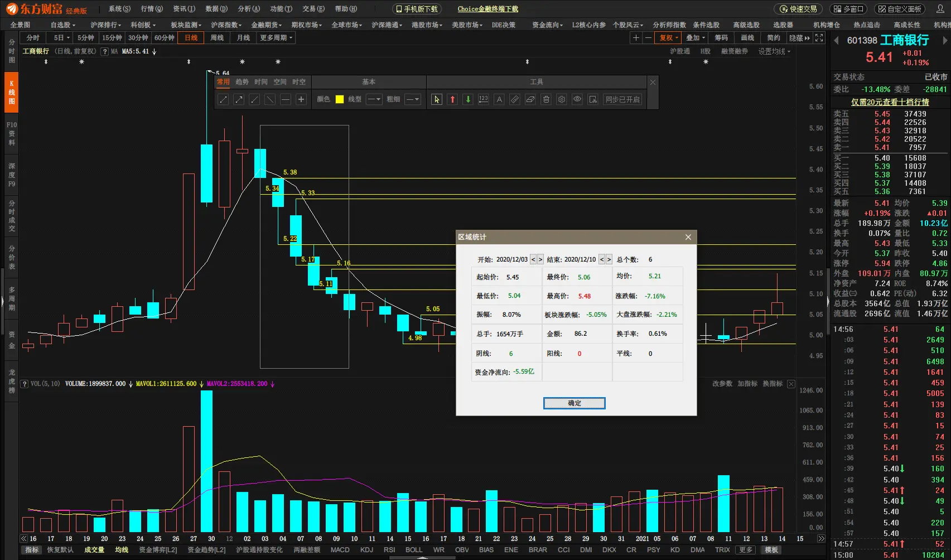Viewport: 951px width, 560px height.
Task: Open K线图 in left sidebar
Action: [x=12, y=93]
